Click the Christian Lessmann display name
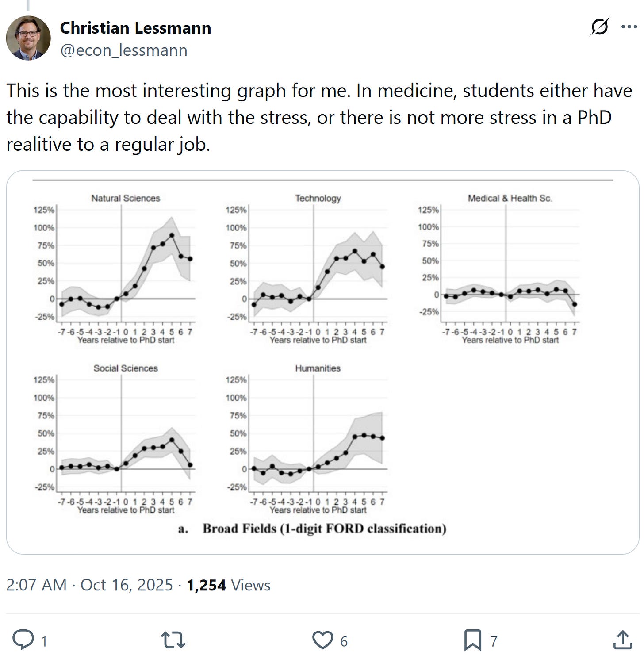Image resolution: width=644 pixels, height=663 pixels. coord(135,28)
